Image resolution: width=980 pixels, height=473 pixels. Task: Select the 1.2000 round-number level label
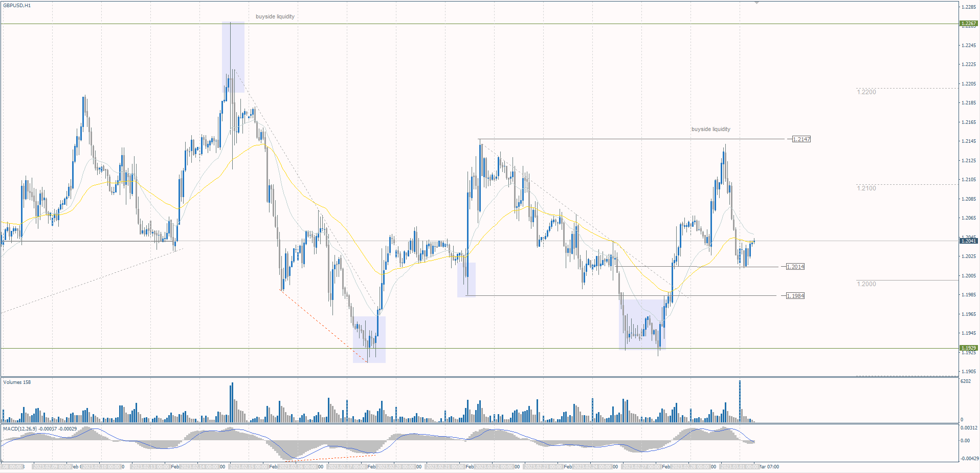(866, 284)
